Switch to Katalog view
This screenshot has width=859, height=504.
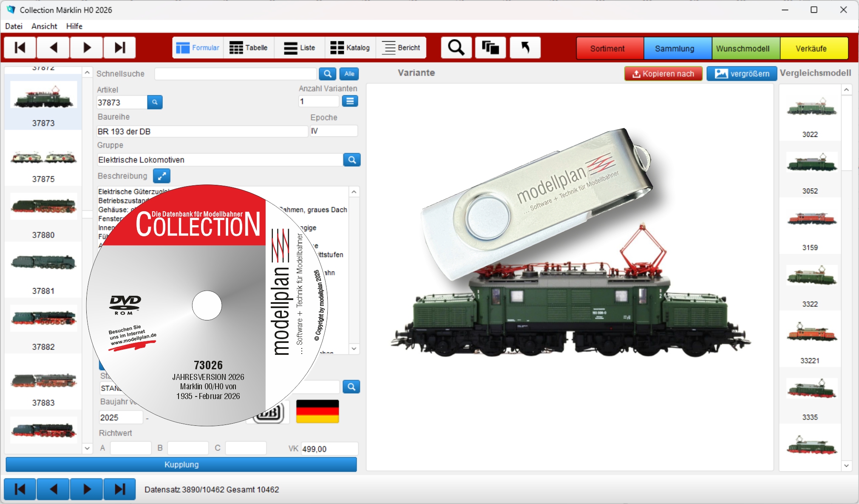350,48
